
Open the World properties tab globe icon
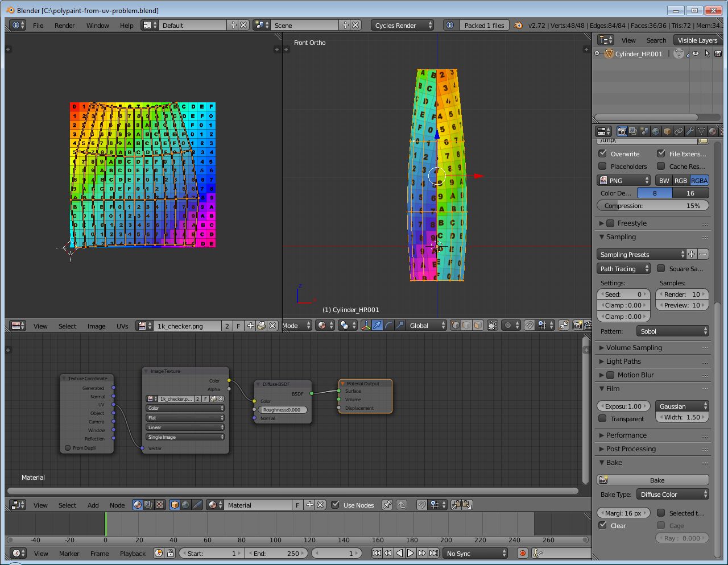coord(656,131)
